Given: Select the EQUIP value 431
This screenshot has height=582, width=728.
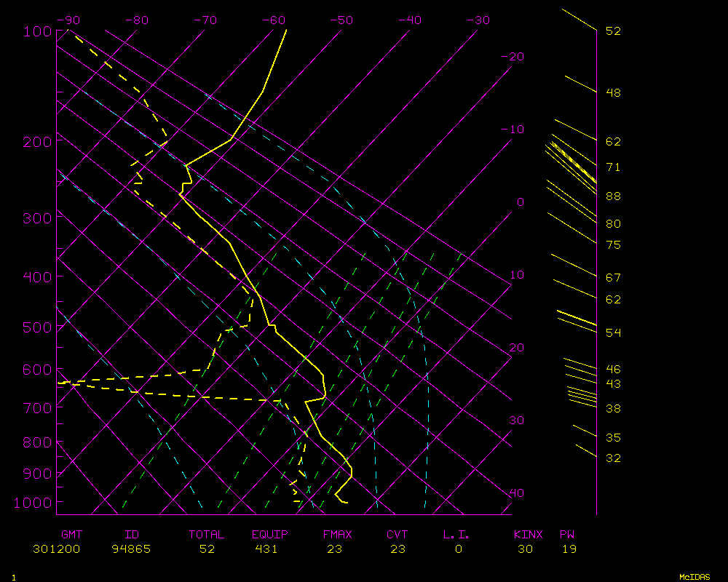Looking at the screenshot, I should pyautogui.click(x=270, y=549).
